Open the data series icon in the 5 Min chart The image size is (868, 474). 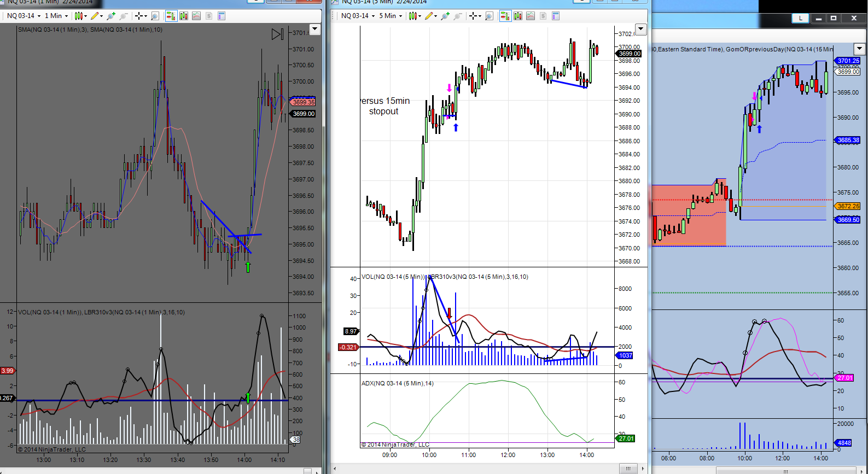pos(518,16)
